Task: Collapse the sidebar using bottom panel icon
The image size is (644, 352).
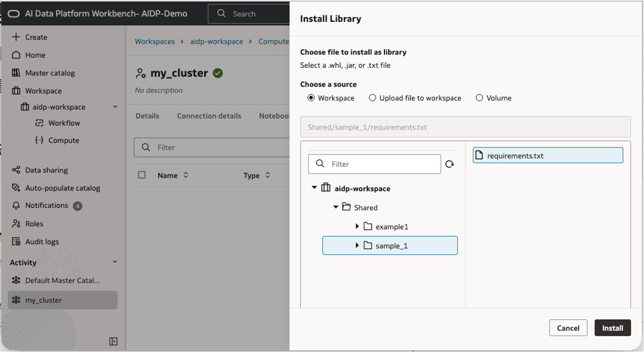Action: coord(113,341)
